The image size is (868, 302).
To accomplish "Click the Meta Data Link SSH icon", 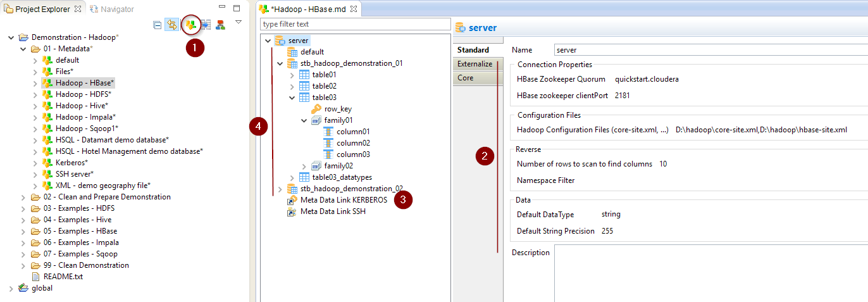I will coord(292,211).
